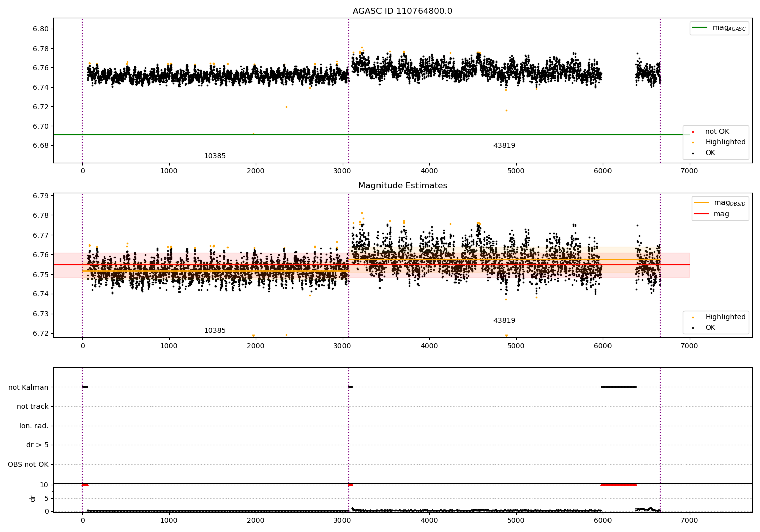Click the 'Magnitude Estimates' subplot title
760x532 pixels.
pos(402,186)
